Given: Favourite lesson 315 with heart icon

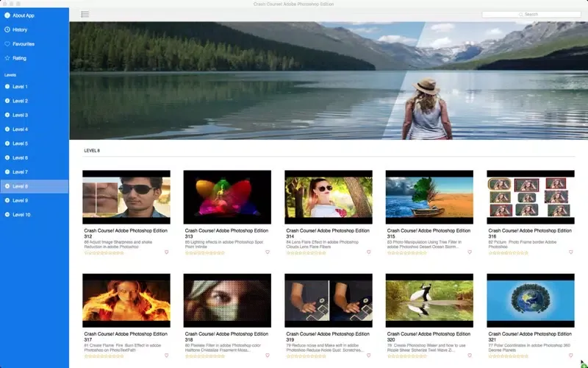Looking at the screenshot, I should tap(470, 252).
